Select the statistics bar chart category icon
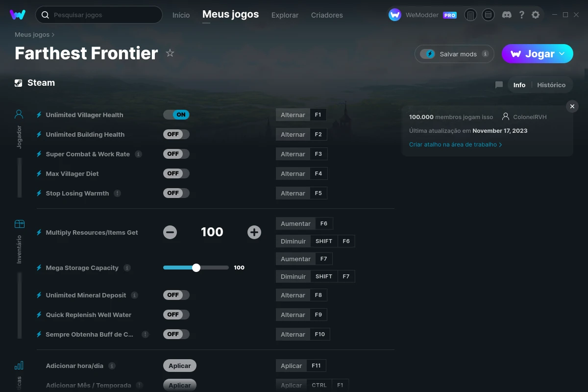This screenshot has height=392, width=588. pyautogui.click(x=19, y=366)
